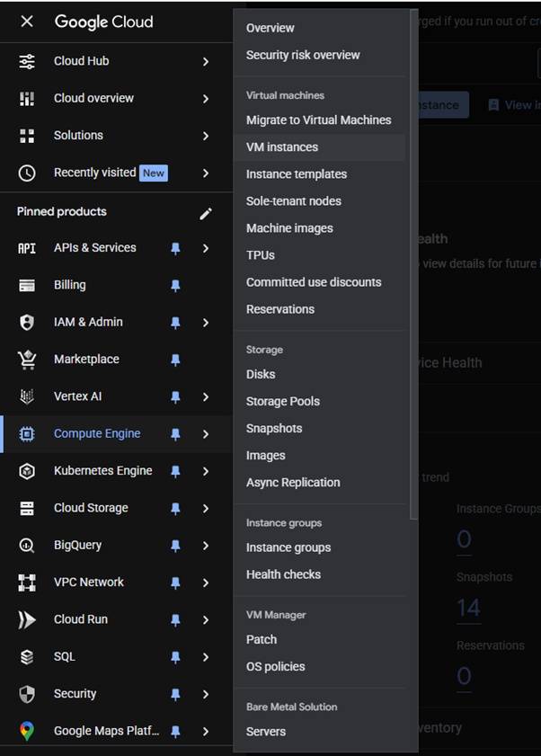Unpin Cloud Storage from pinned products
Image resolution: width=541 pixels, height=756 pixels.
coord(175,508)
